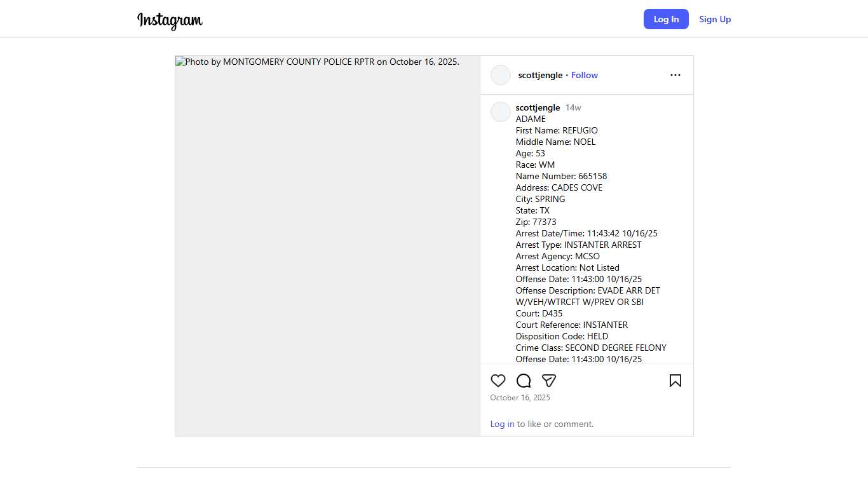Open the Sign Up link
Viewport: 868px width, 488px height.
click(x=715, y=19)
